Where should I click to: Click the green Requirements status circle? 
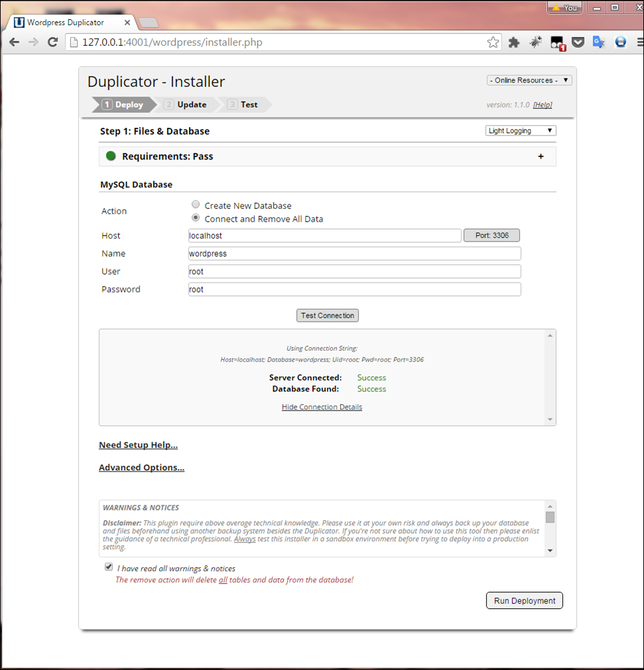tap(111, 156)
